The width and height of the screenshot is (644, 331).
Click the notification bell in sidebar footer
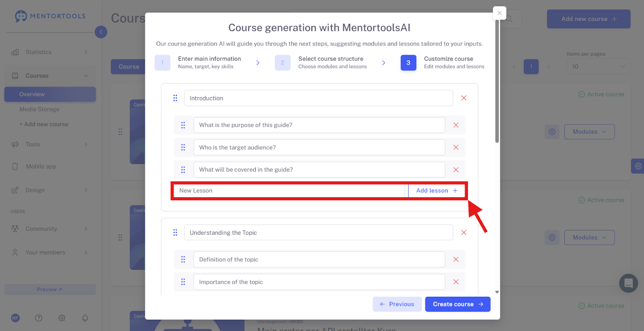coord(85,318)
